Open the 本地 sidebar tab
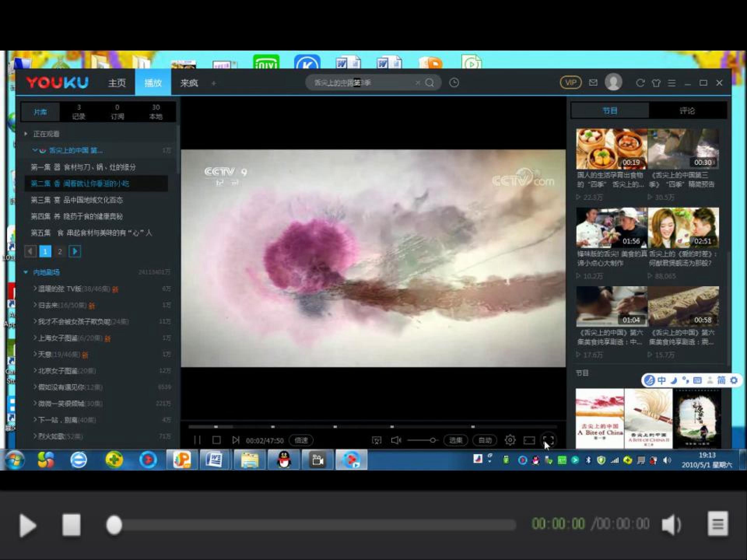The image size is (747, 560). [x=156, y=112]
